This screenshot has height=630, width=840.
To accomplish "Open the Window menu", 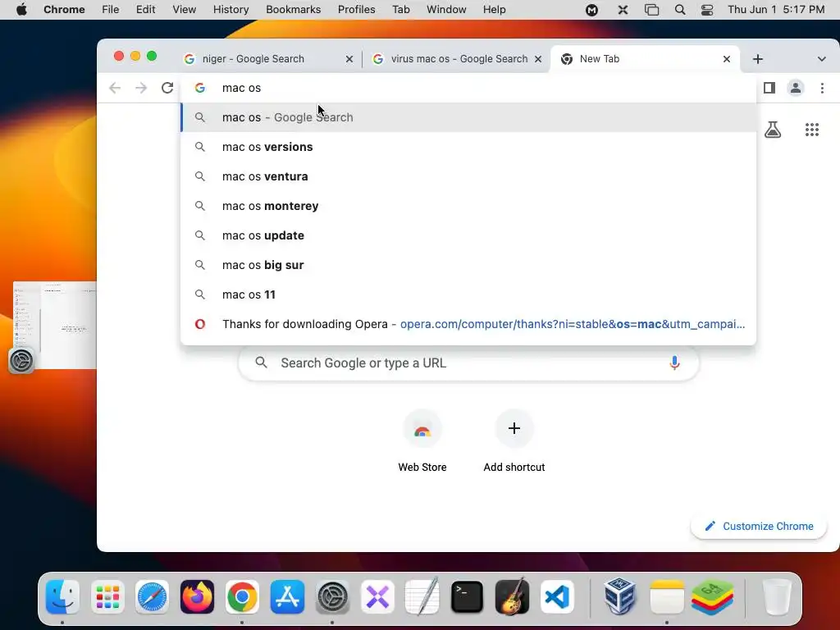I will pos(446,10).
